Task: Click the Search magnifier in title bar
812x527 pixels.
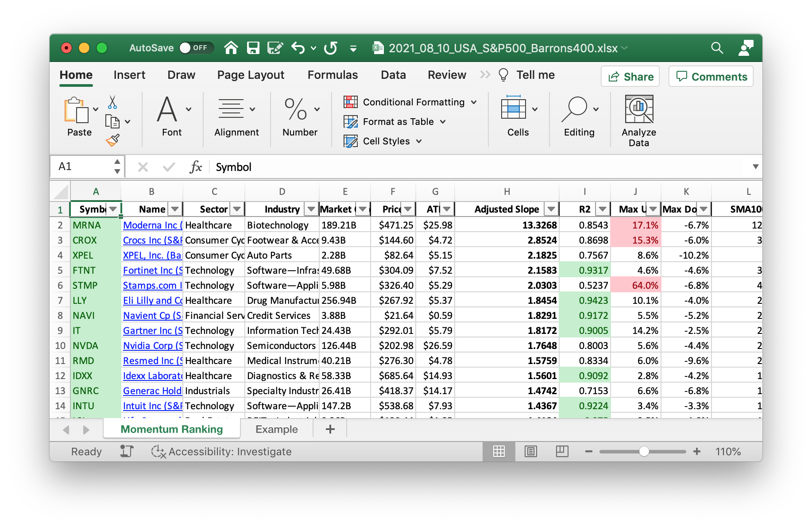Action: click(717, 48)
